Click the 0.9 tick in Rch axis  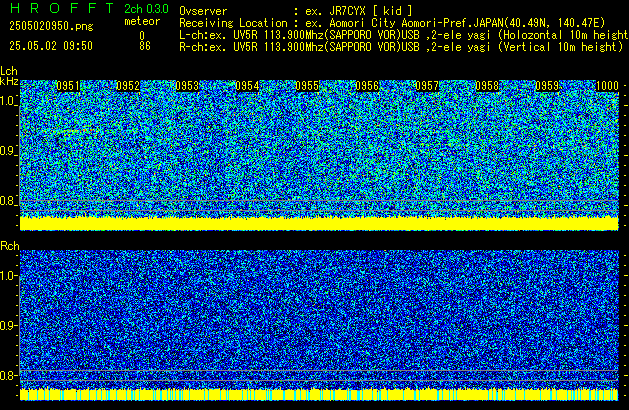(x=8, y=325)
